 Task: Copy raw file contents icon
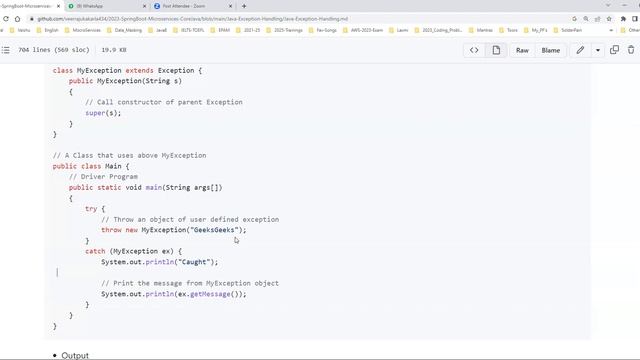[614, 50]
